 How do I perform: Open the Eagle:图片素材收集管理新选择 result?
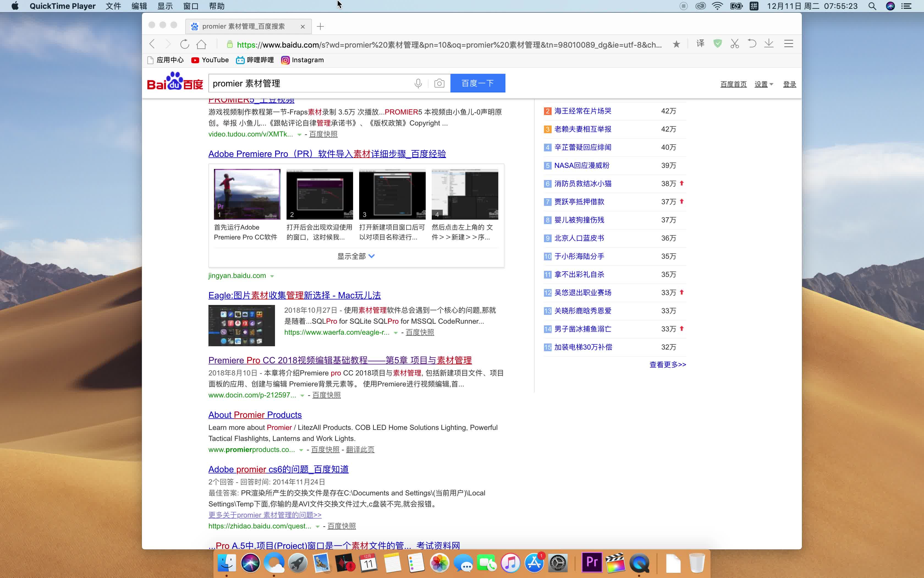point(294,295)
